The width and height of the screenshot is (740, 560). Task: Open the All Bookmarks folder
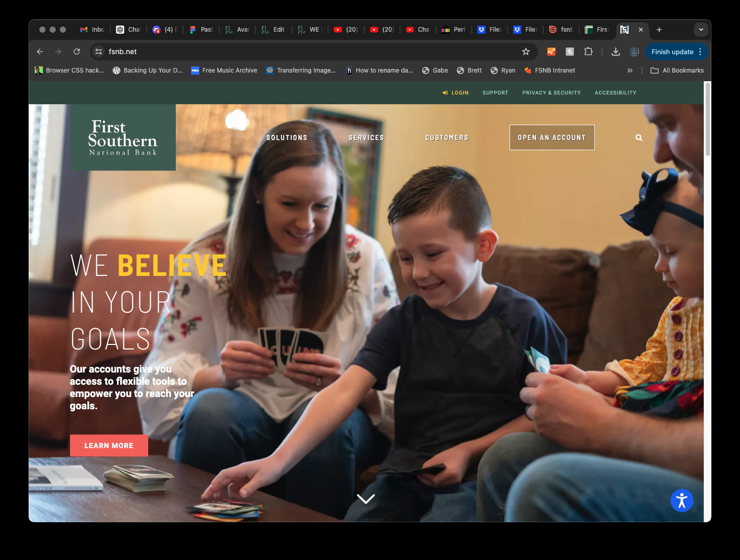[677, 71]
